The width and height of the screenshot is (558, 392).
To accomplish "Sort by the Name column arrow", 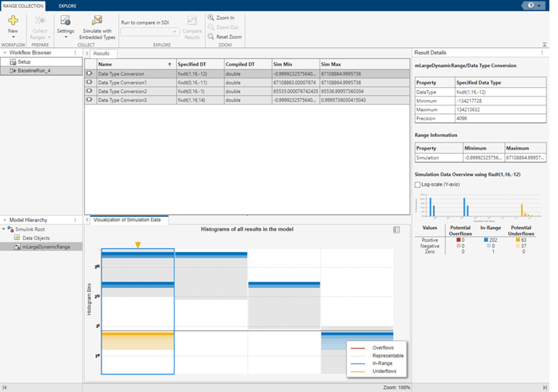I will coord(170,65).
